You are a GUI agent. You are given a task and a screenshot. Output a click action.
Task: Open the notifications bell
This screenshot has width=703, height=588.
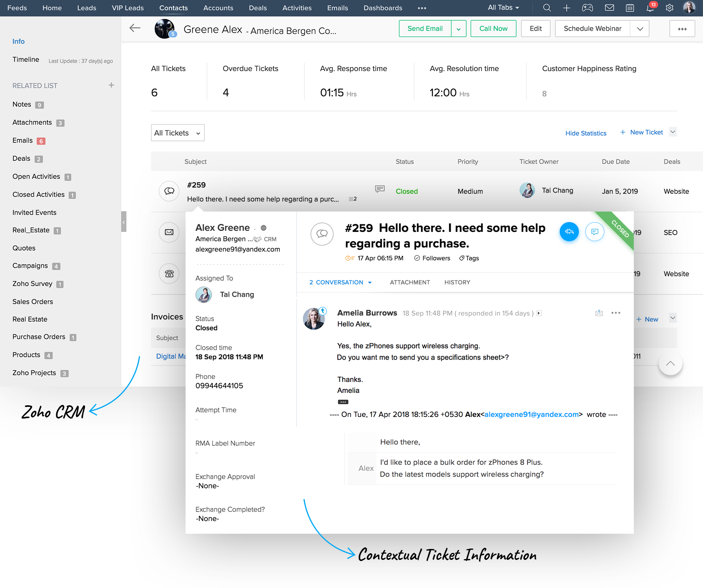click(649, 8)
